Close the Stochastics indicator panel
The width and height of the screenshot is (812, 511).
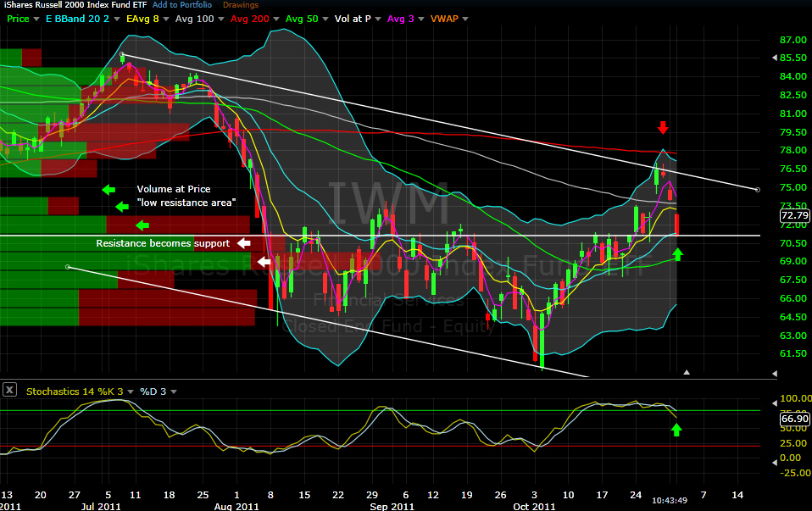9,391
